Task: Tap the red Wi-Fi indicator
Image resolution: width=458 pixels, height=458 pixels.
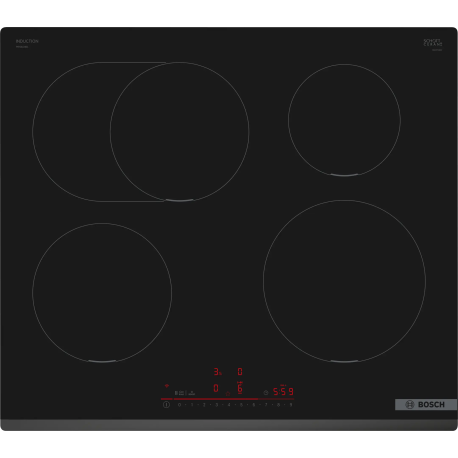Action: (x=167, y=386)
